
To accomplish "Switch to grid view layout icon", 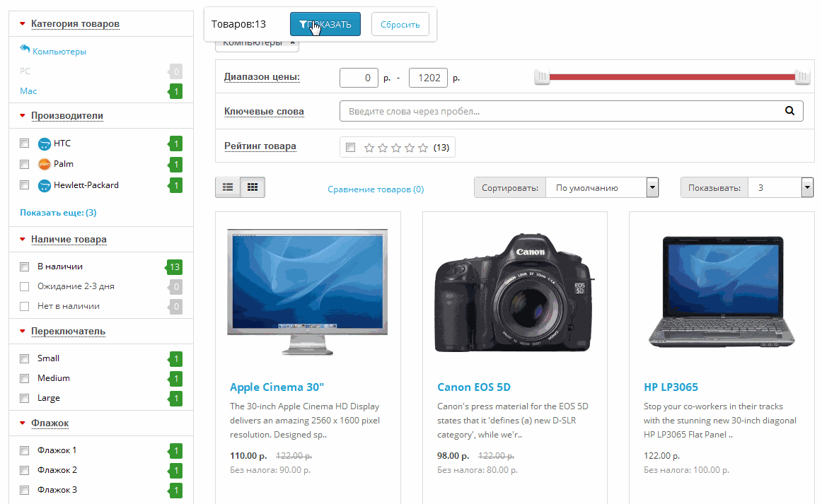I will pos(253,187).
